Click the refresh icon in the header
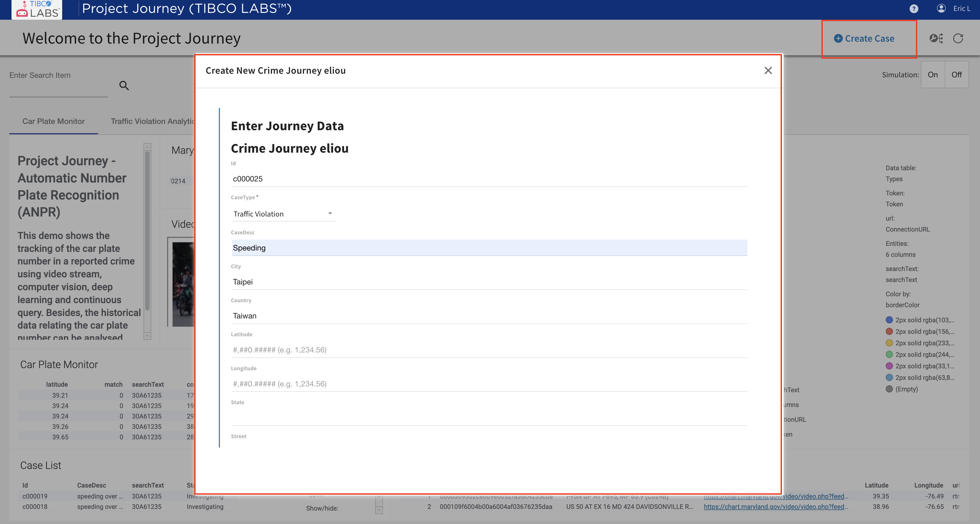 (958, 38)
